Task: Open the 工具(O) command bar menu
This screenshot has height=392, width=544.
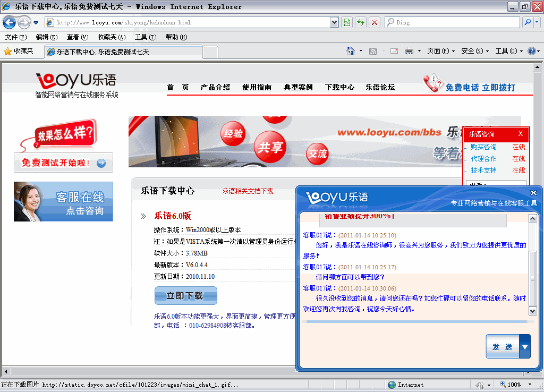Action: click(x=509, y=52)
